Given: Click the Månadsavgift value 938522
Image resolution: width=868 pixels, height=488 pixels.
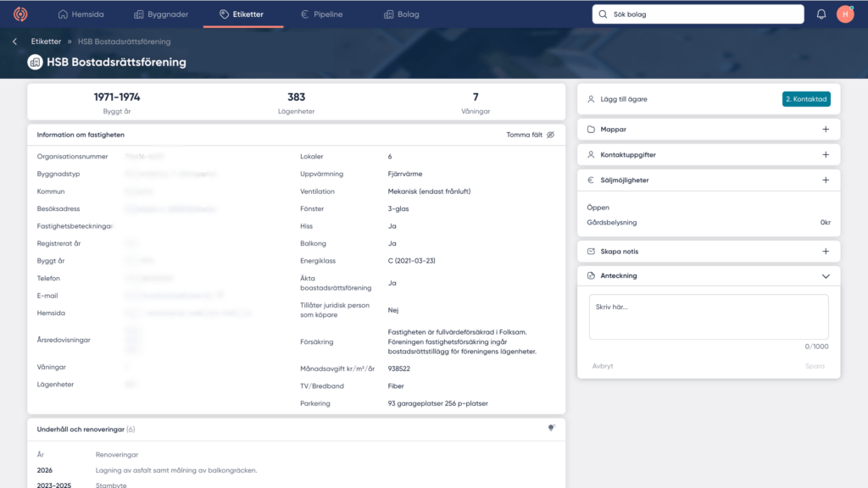Looking at the screenshot, I should tap(398, 369).
